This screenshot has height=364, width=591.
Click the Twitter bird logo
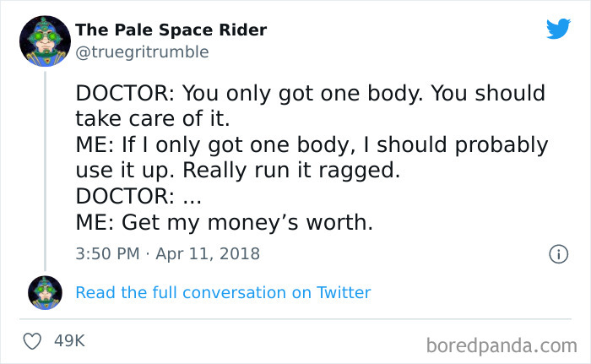[558, 30]
